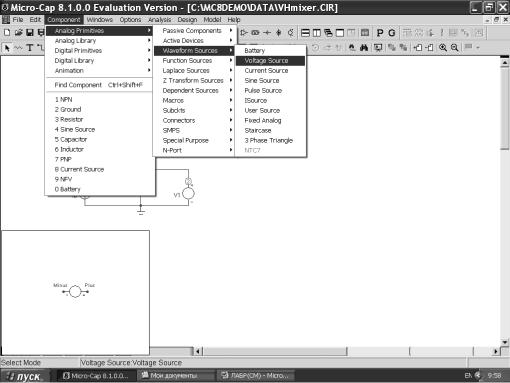510x383 pixels.
Task: Open the Help menu
Action: [x=234, y=20]
